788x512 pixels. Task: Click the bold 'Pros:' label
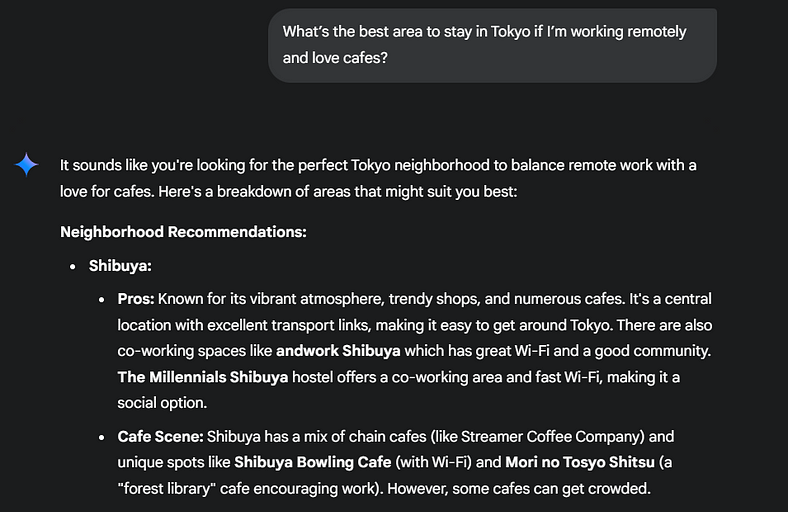point(136,299)
